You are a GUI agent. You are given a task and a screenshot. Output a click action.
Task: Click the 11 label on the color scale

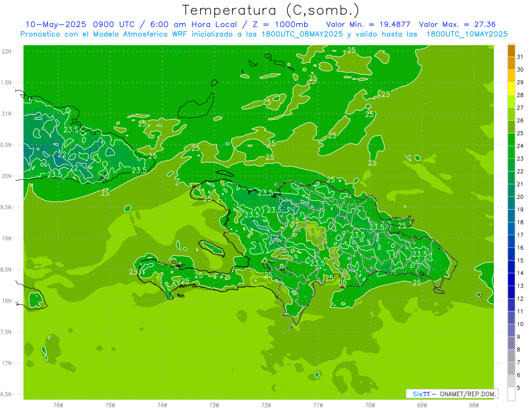tap(520, 311)
